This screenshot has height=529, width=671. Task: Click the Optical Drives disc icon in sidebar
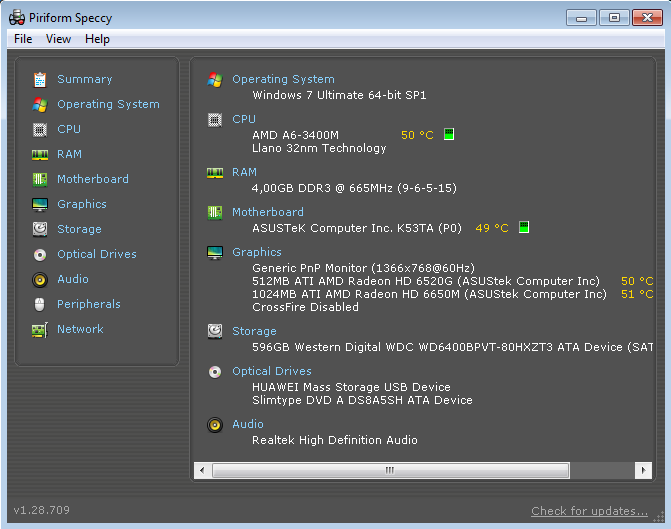(40, 254)
